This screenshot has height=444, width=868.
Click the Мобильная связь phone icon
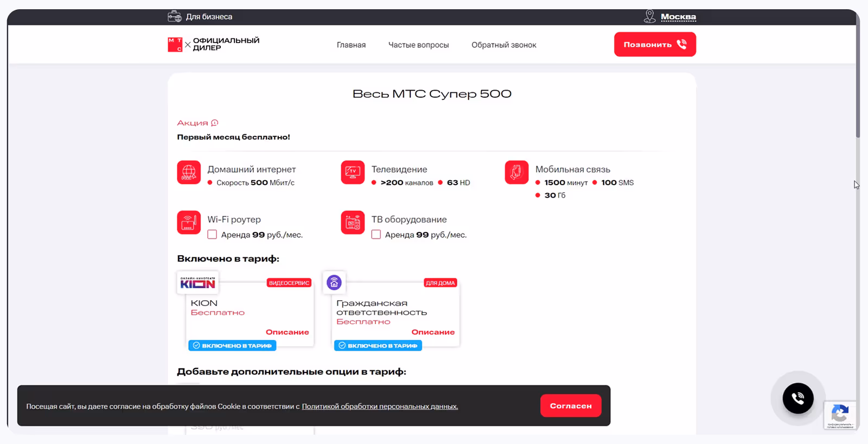point(516,173)
